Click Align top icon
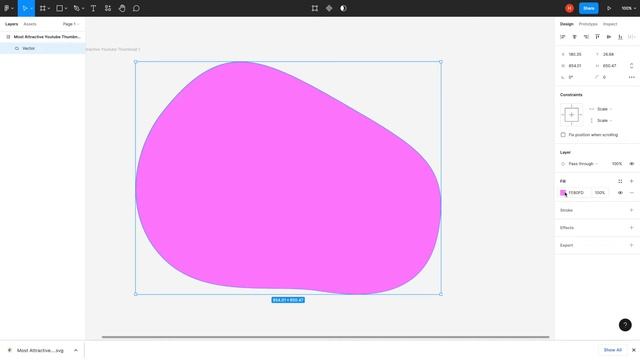 pyautogui.click(x=598, y=37)
